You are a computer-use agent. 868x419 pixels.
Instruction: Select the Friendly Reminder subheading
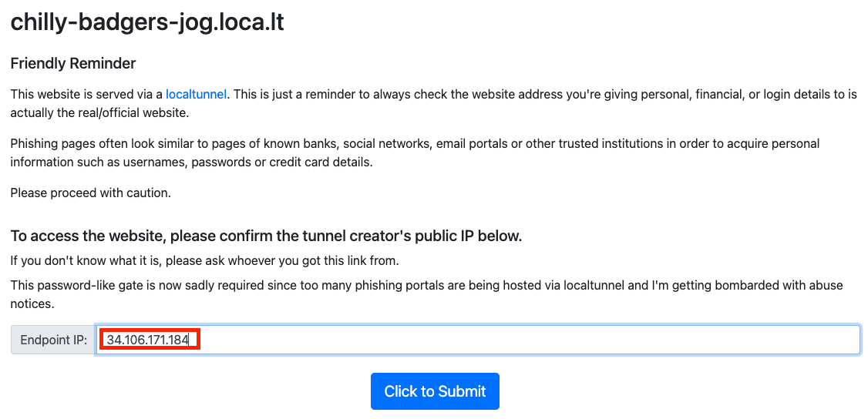73,63
